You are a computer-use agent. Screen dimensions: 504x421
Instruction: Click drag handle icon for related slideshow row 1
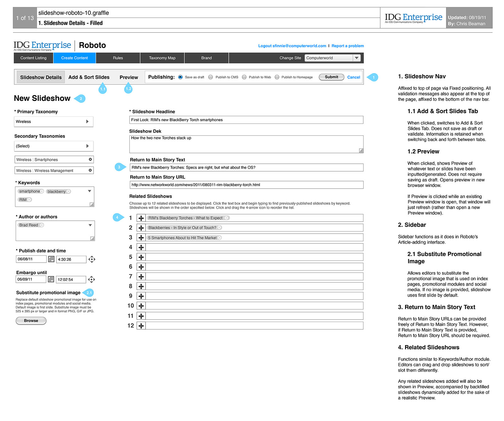click(x=141, y=218)
